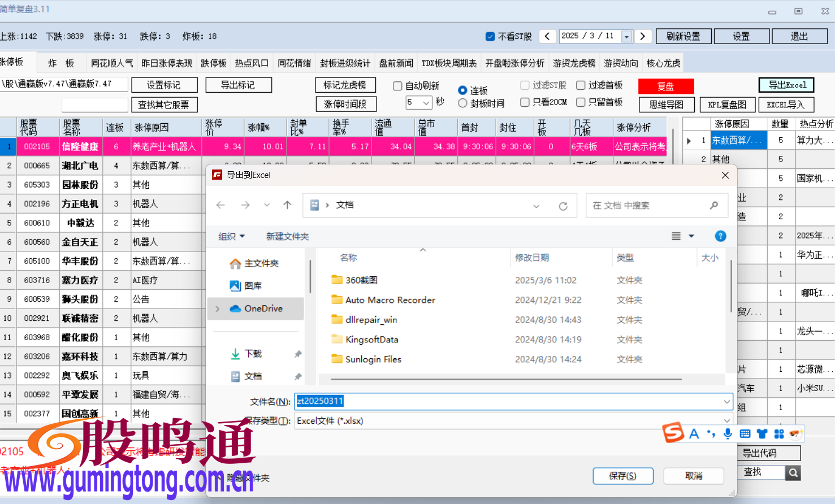Screen dimensions: 835x504
Task: Open the 2025/3/11 date picker dropdown
Action: [x=626, y=36]
